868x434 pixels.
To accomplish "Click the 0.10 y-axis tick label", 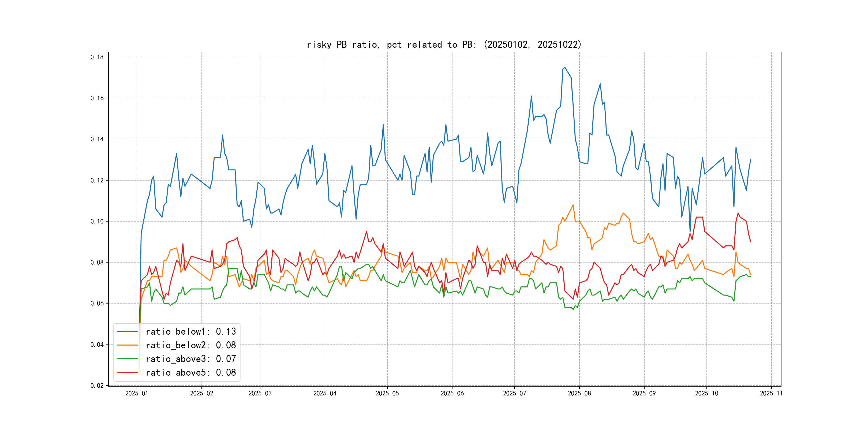I will coord(97,221).
